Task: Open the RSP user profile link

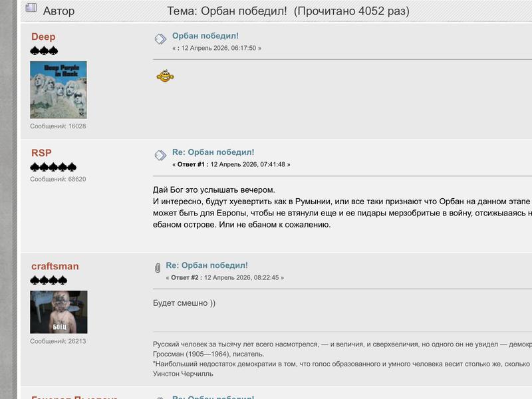Action: pyautogui.click(x=41, y=153)
